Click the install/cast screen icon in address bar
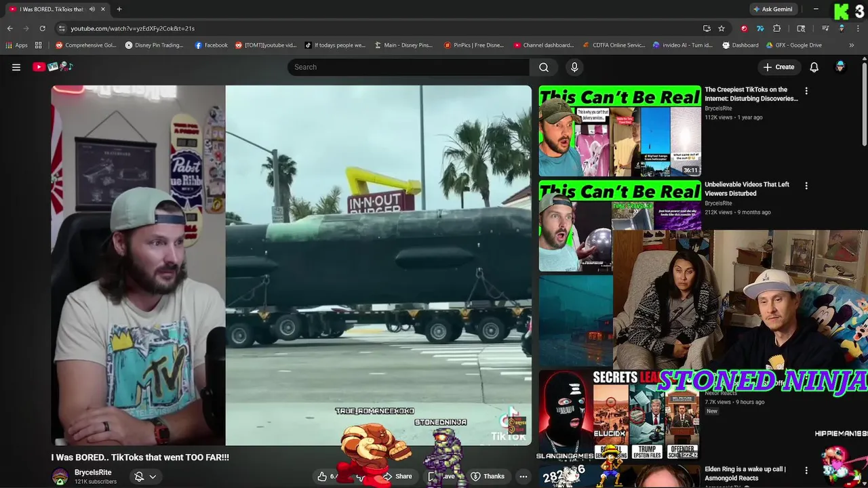 click(707, 28)
